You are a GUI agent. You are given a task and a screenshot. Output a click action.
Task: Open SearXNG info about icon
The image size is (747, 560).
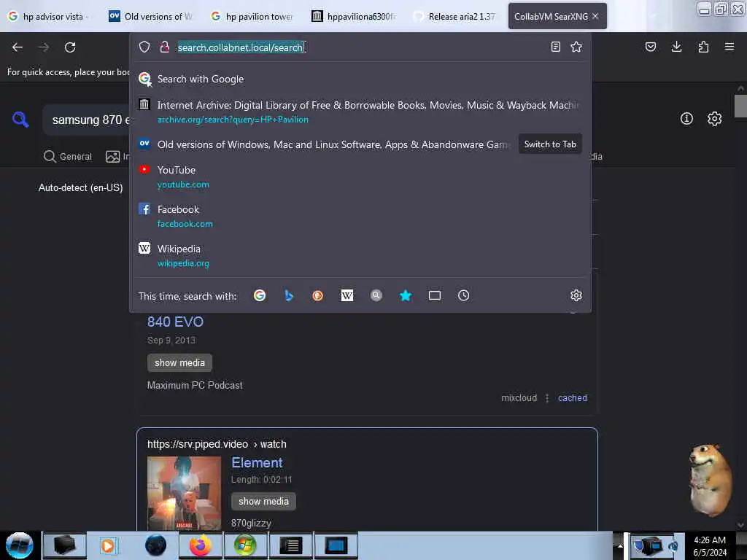pyautogui.click(x=686, y=119)
